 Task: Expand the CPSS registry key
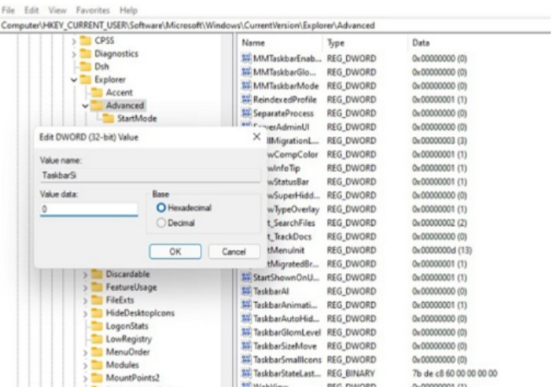click(x=74, y=40)
